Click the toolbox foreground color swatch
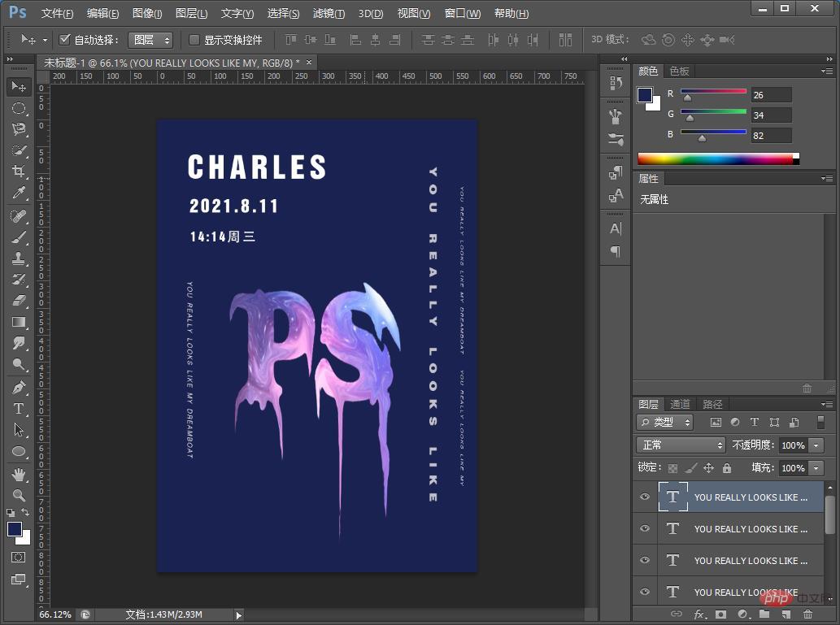This screenshot has height=625, width=840. point(15,529)
